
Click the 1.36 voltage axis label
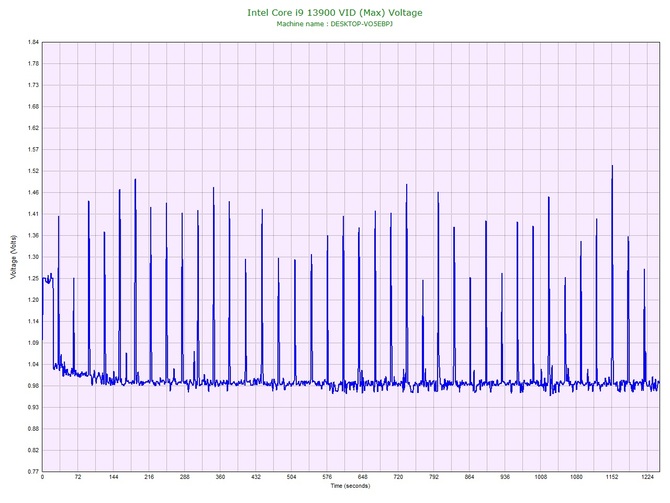pyautogui.click(x=33, y=235)
